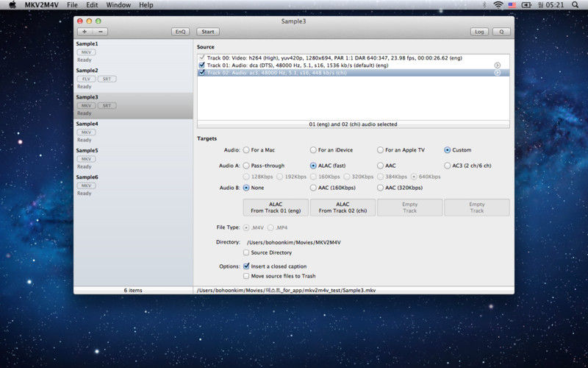Screen dimensions: 588x368
Task: Select None for Audio B
Action: (246, 188)
